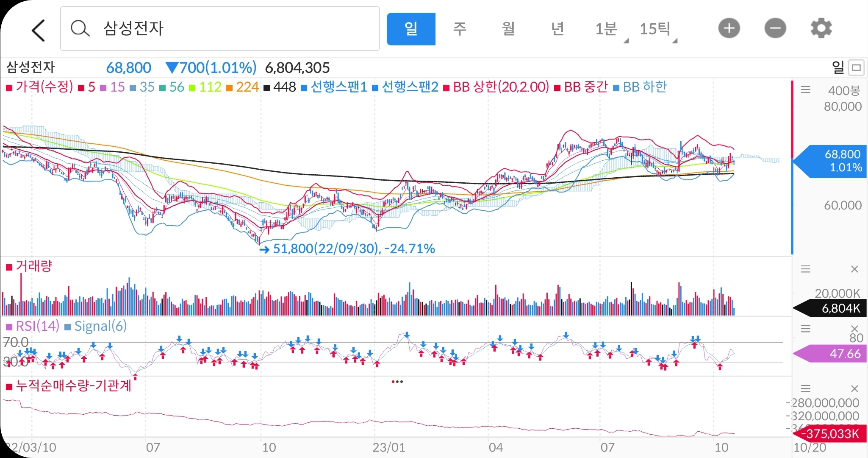Viewport: 868px width, 458px height.
Task: Focus the 삼성전자 search field
Action: (220, 29)
